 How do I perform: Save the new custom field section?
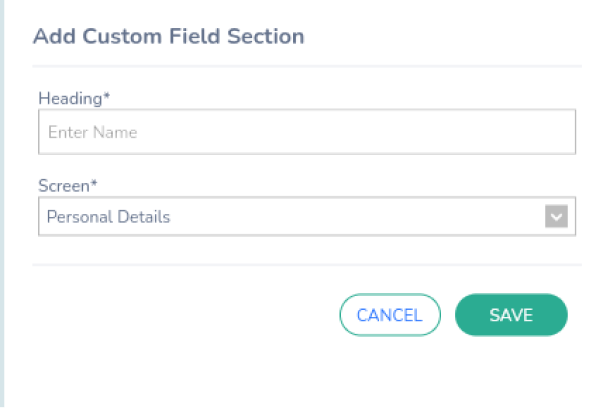pyautogui.click(x=511, y=315)
